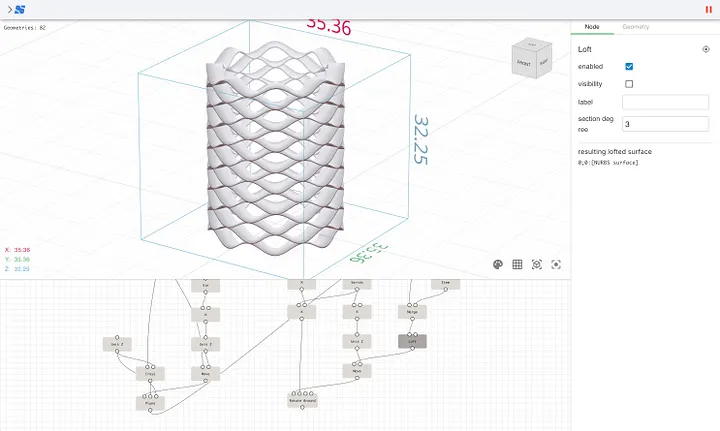Select the Item node in the graph
720x431 pixels.
(x=445, y=283)
